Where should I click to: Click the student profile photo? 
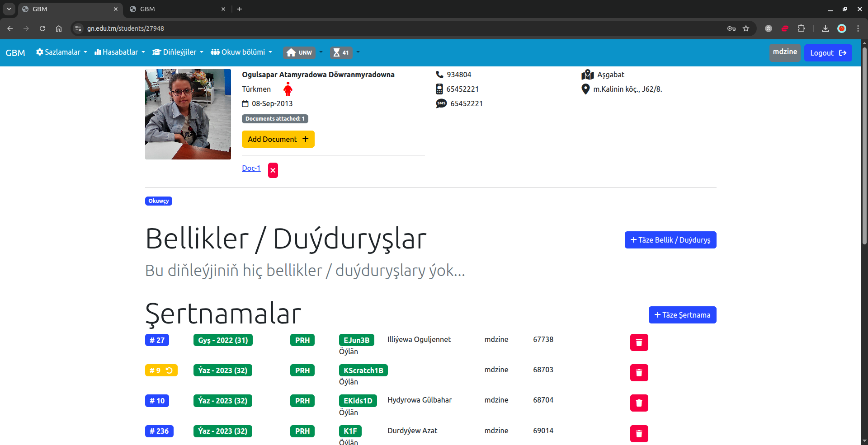point(188,114)
